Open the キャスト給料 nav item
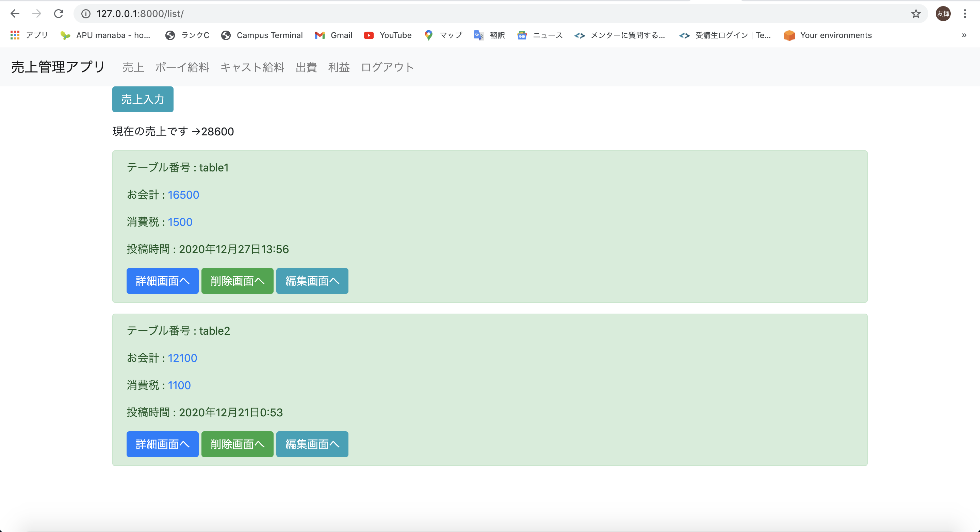980x532 pixels. [252, 67]
